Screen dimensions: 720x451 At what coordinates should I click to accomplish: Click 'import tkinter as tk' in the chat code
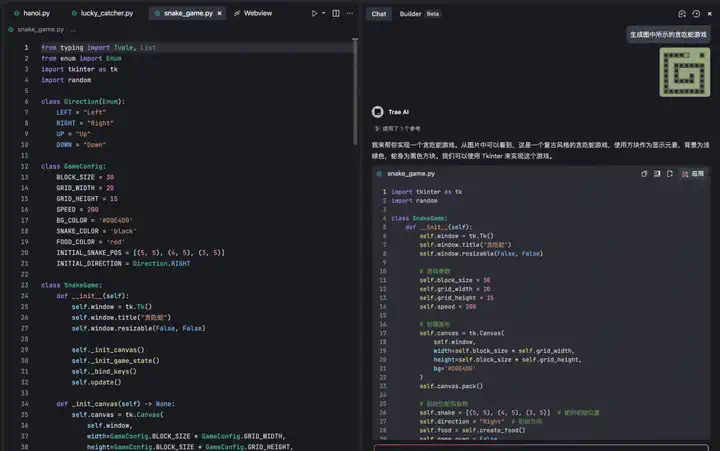[x=427, y=192]
